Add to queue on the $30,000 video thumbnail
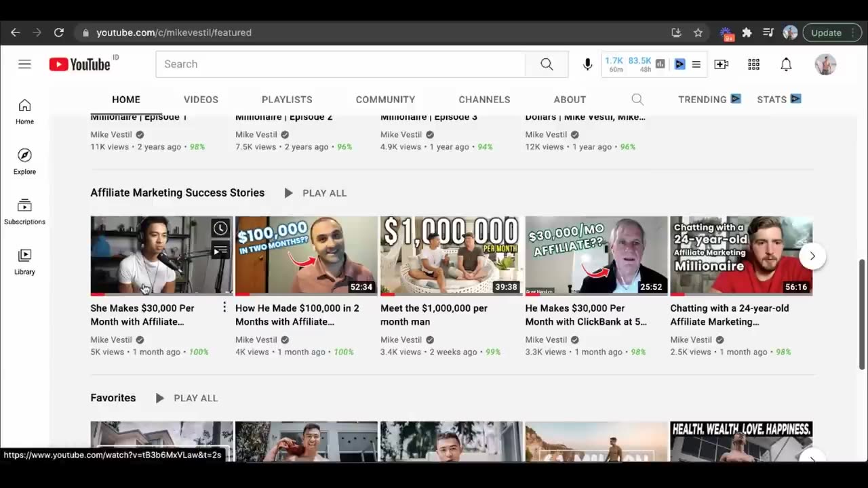Image resolution: width=868 pixels, height=488 pixels. click(x=220, y=251)
